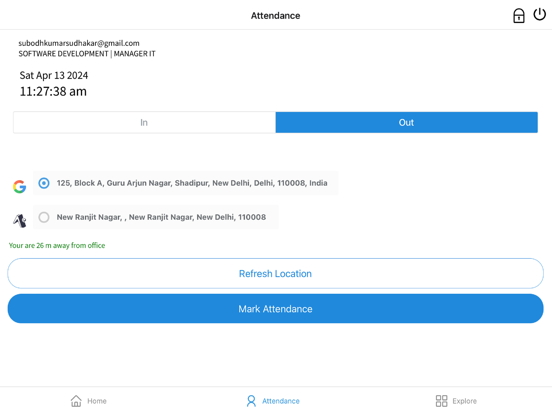The width and height of the screenshot is (552, 414).
Task: Tap the Explore grid icon
Action: (441, 401)
